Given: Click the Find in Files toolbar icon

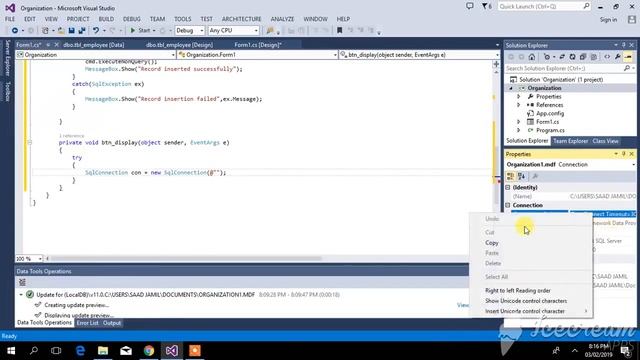Looking at the screenshot, I should [270, 31].
